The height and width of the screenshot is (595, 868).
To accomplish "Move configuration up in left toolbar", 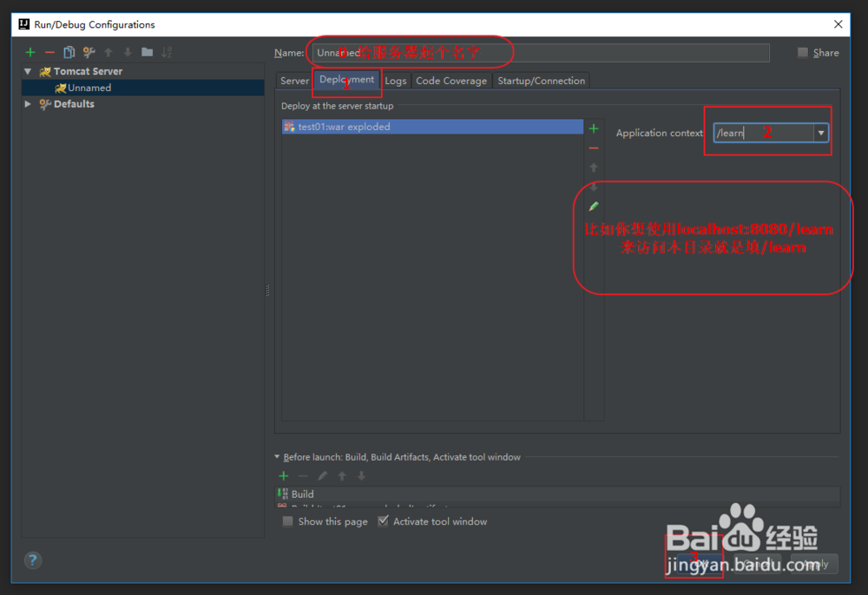I will (108, 52).
